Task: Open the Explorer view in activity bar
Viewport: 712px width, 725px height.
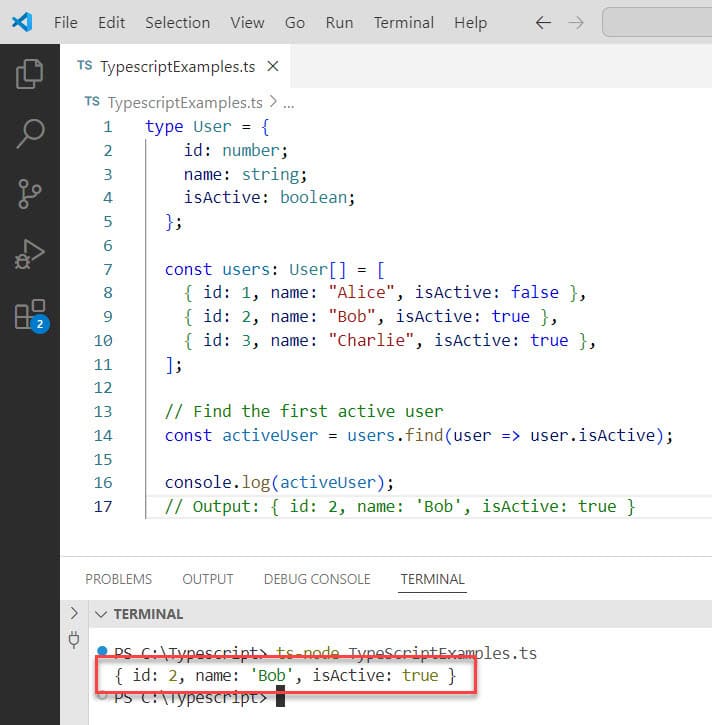Action: 30,74
